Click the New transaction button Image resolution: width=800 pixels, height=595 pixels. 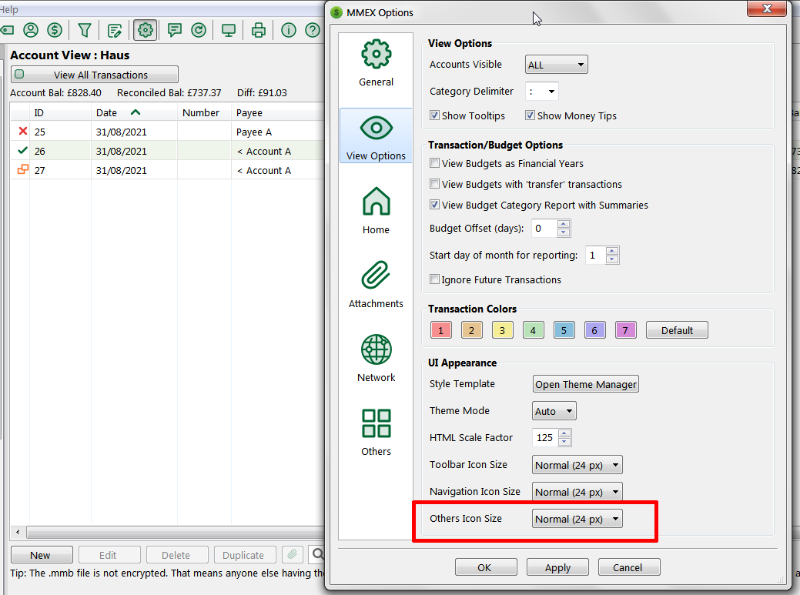pos(41,555)
